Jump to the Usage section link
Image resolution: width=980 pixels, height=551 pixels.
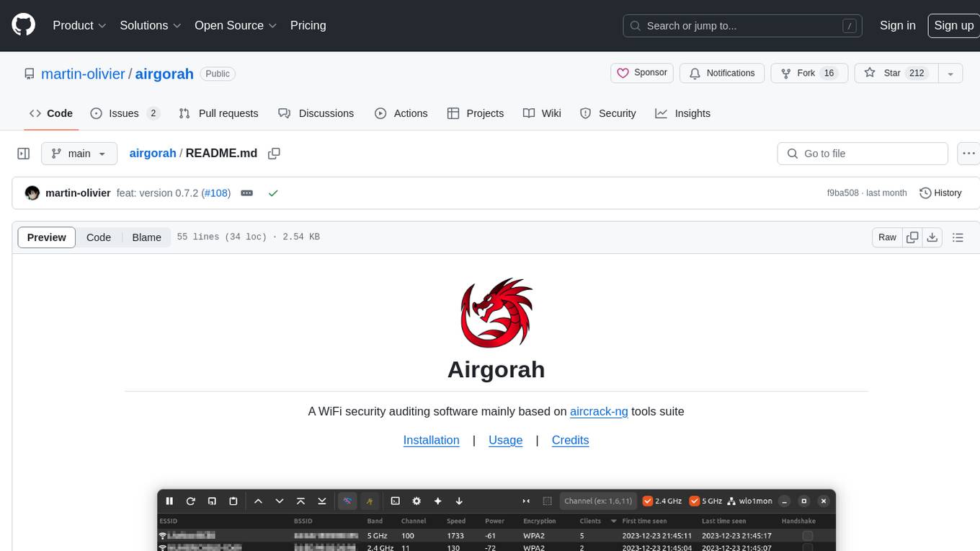[505, 441]
